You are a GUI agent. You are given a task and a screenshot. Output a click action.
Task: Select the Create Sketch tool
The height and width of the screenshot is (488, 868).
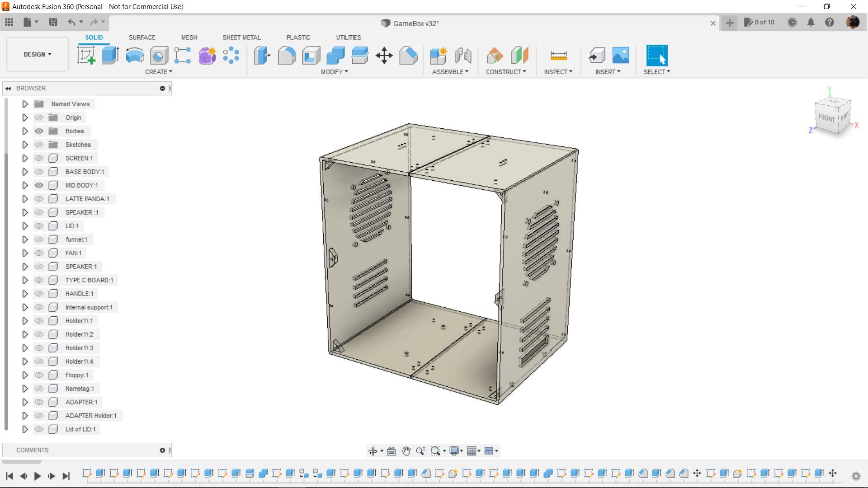coord(86,56)
